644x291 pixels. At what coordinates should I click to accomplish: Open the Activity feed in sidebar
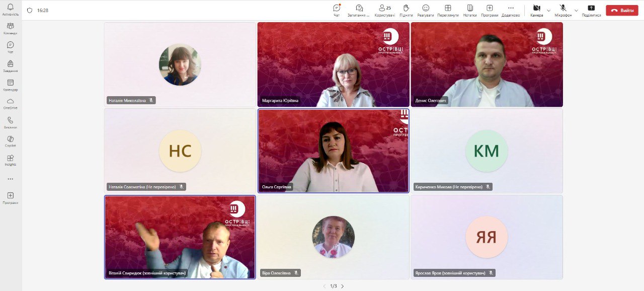point(11,10)
